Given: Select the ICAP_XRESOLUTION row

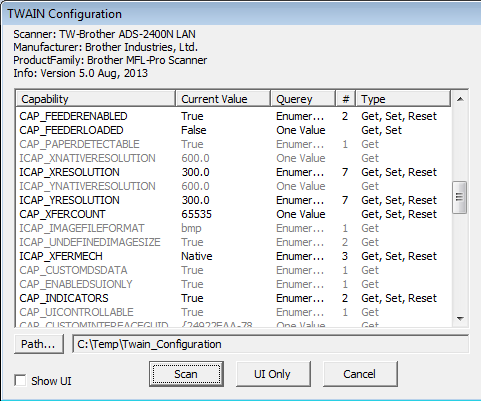Looking at the screenshot, I should [233, 172].
